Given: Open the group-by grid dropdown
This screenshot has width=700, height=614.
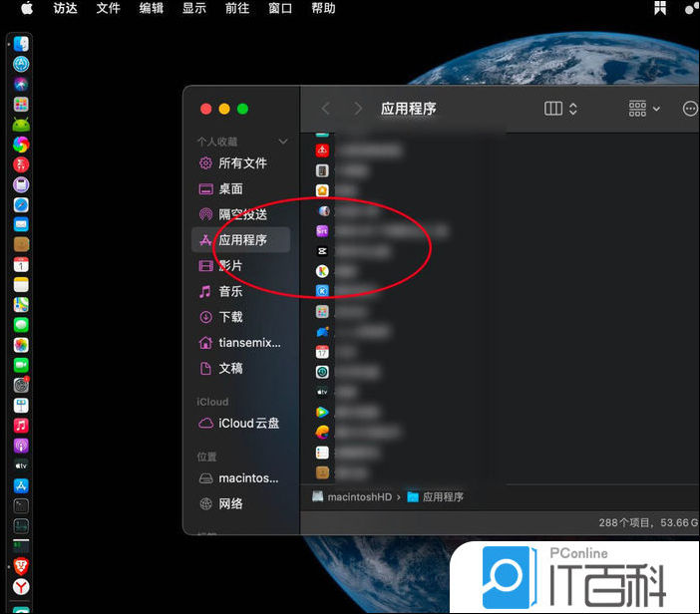Looking at the screenshot, I should tap(644, 109).
